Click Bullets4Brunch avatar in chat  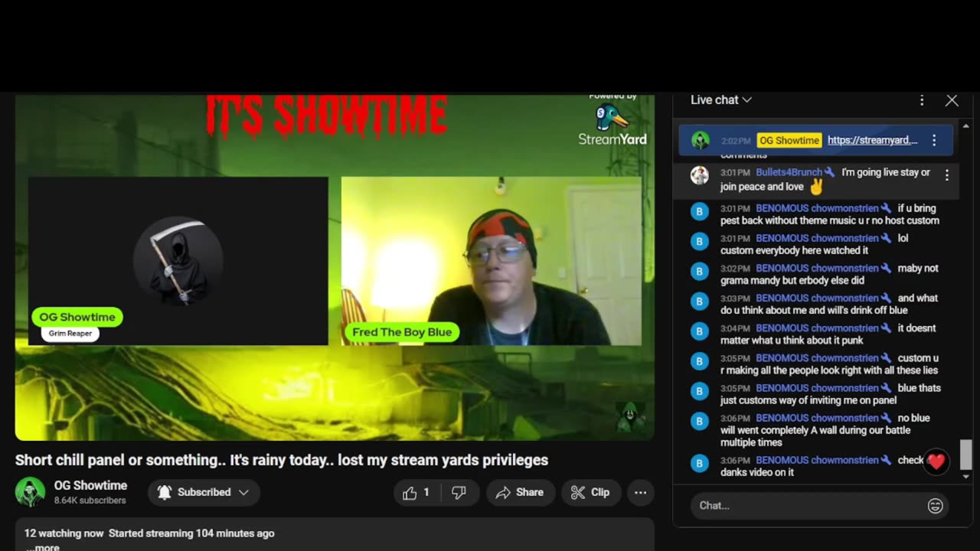(700, 175)
